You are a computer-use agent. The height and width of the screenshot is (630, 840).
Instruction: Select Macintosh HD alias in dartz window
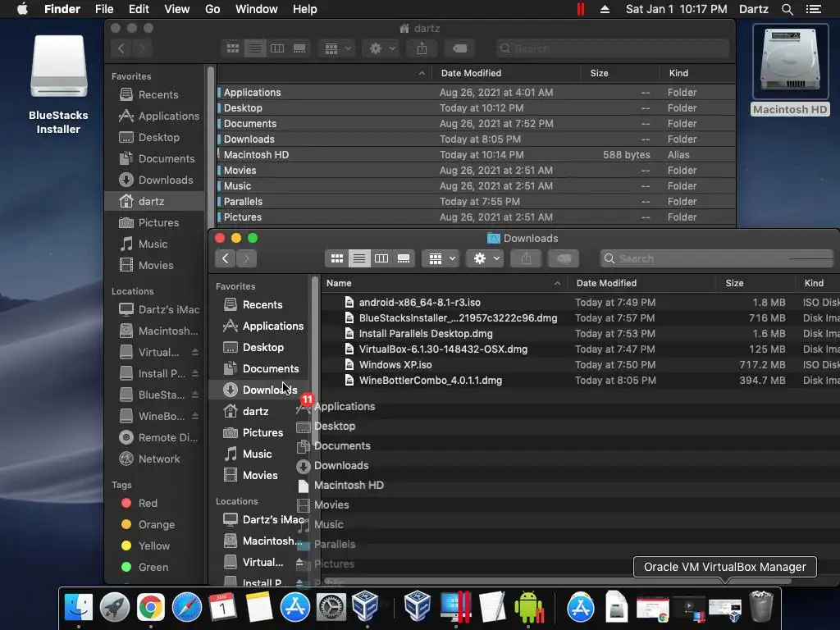[476, 154]
